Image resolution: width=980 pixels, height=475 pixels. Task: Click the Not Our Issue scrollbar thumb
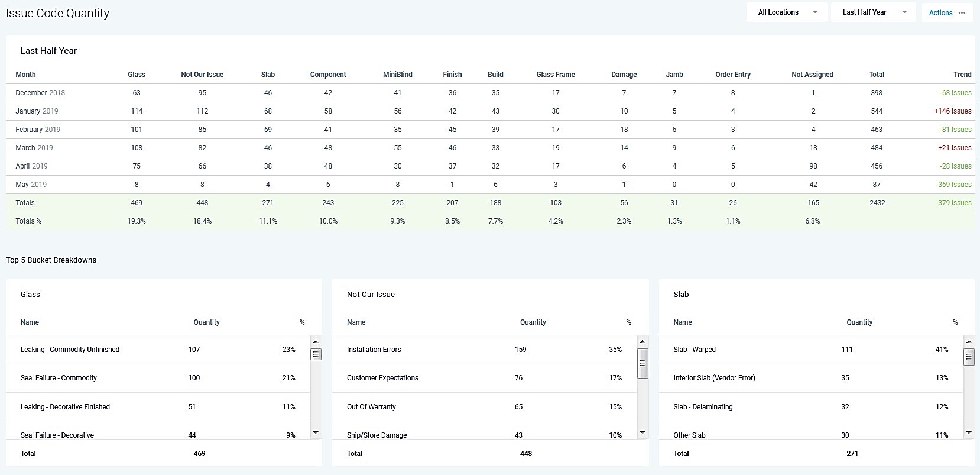tap(642, 363)
